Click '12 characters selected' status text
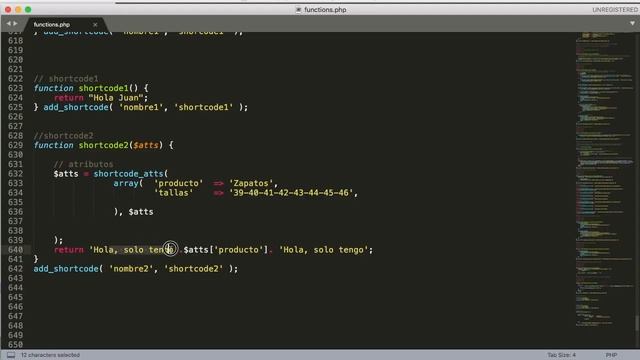The image size is (640, 360). 51,355
